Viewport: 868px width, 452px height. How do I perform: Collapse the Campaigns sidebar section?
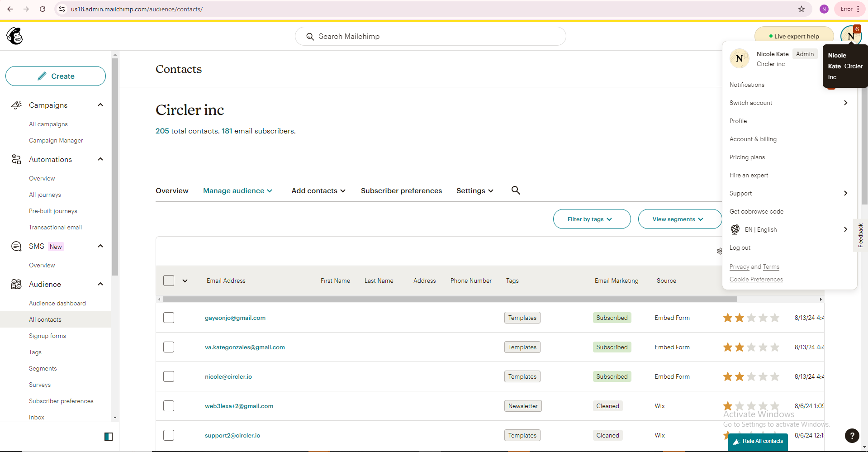[x=100, y=105]
